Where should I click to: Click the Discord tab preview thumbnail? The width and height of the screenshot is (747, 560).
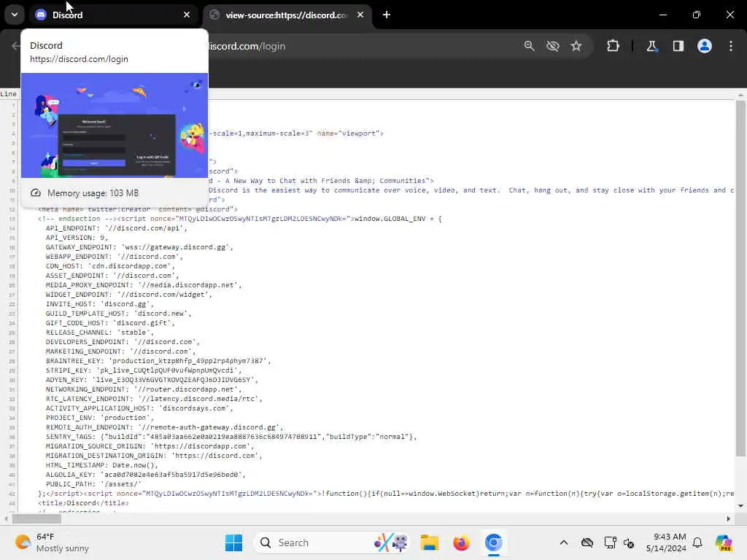click(115, 125)
